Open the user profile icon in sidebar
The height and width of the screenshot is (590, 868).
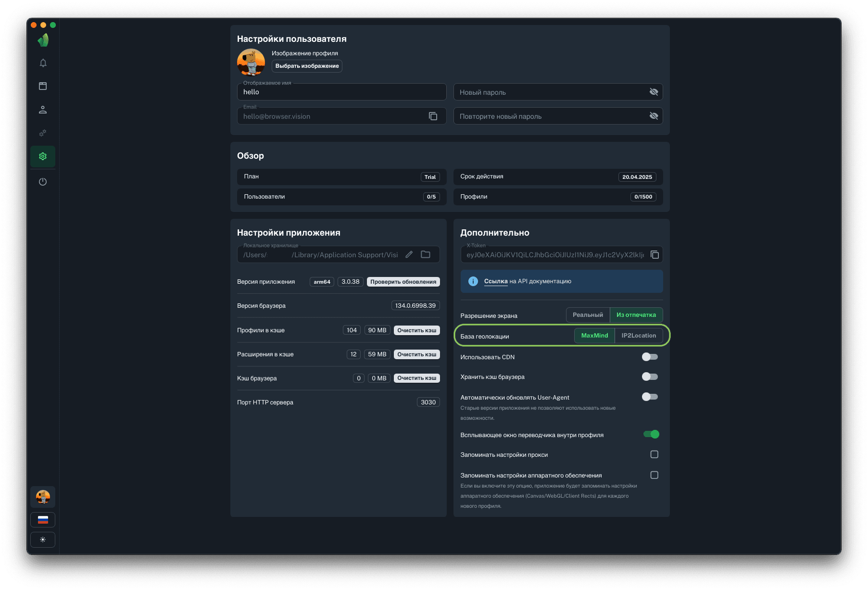coord(43,110)
